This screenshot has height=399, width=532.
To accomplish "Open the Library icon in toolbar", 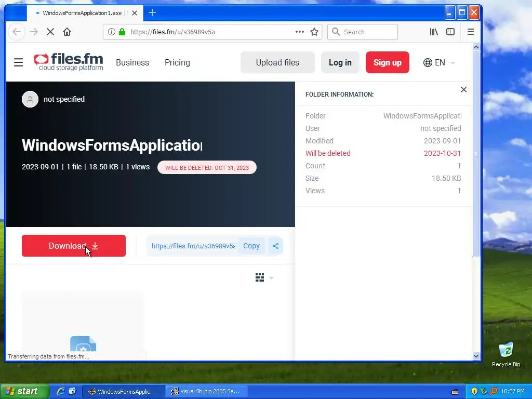I will (x=434, y=32).
